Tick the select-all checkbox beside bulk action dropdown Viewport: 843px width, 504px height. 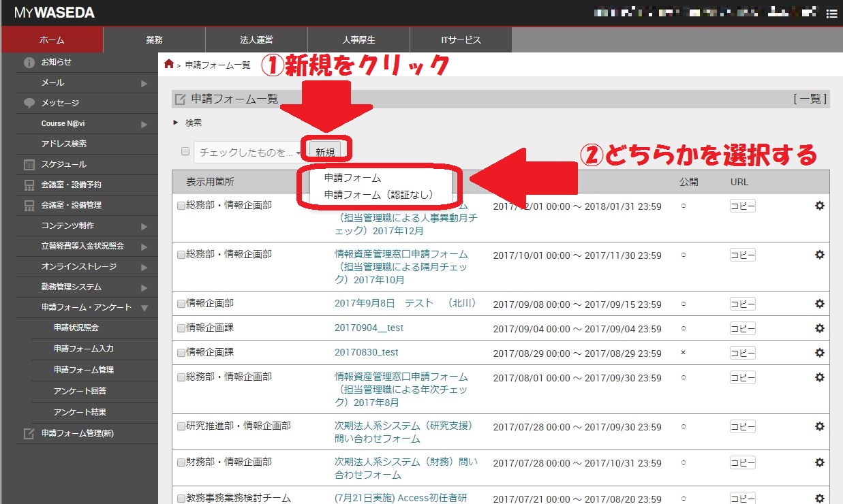185,151
